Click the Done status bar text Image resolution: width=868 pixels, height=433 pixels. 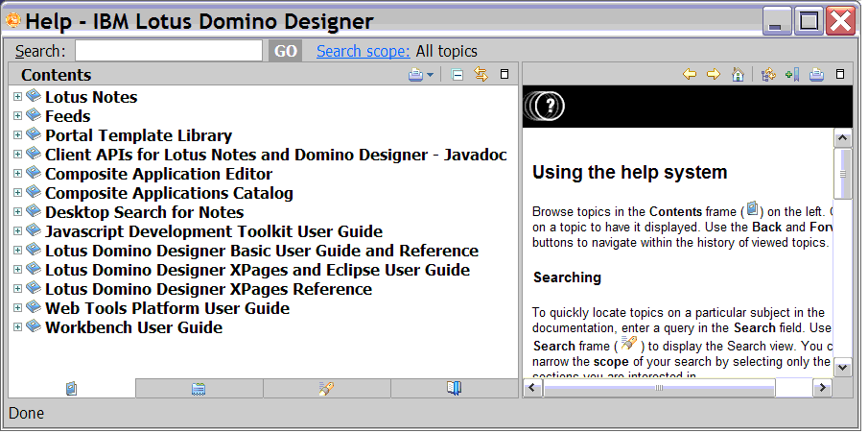click(x=27, y=414)
